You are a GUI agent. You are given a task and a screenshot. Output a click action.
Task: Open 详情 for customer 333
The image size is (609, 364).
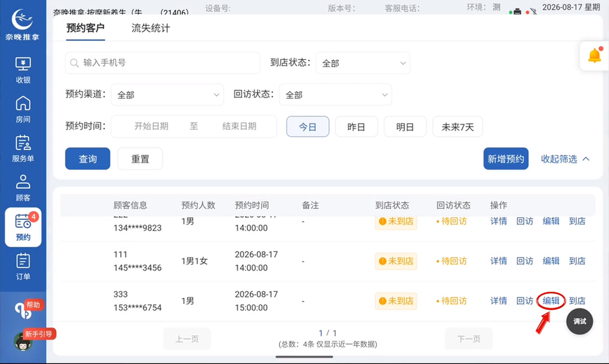[498, 301]
